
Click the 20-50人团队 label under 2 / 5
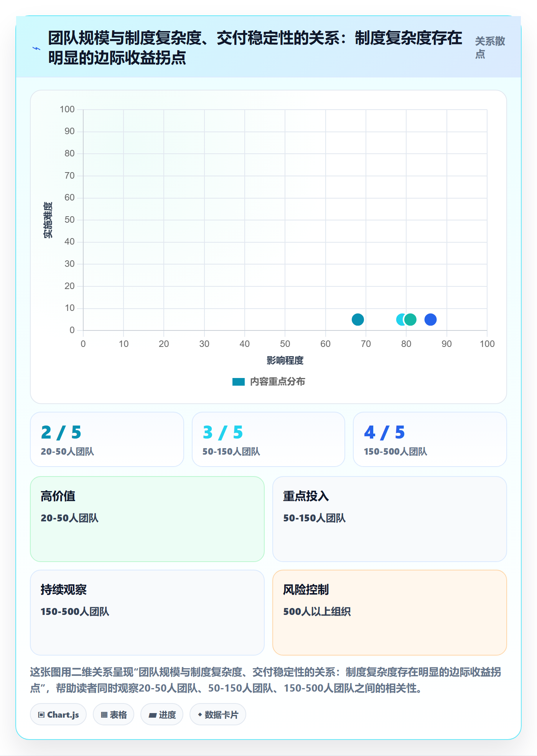point(68,452)
